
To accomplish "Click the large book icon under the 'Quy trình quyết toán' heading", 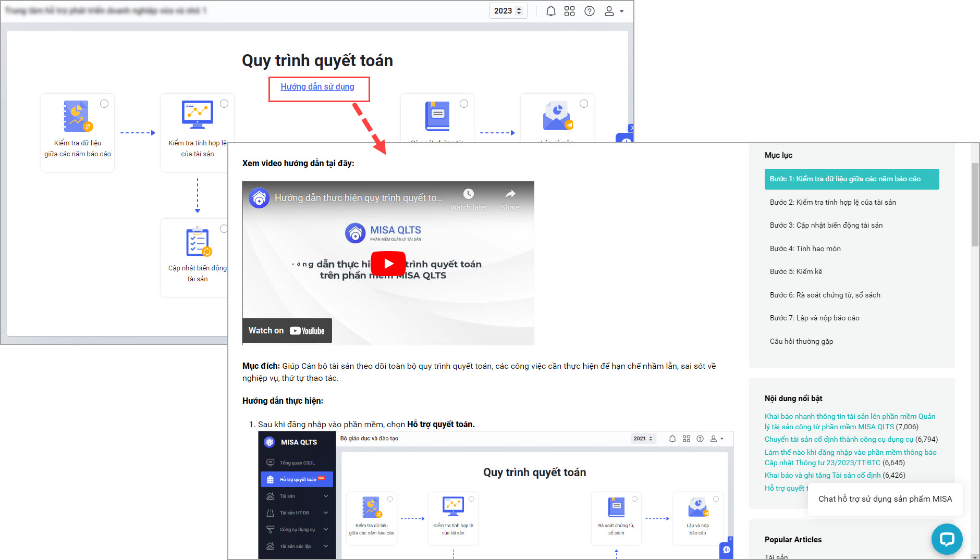I will click(x=437, y=116).
